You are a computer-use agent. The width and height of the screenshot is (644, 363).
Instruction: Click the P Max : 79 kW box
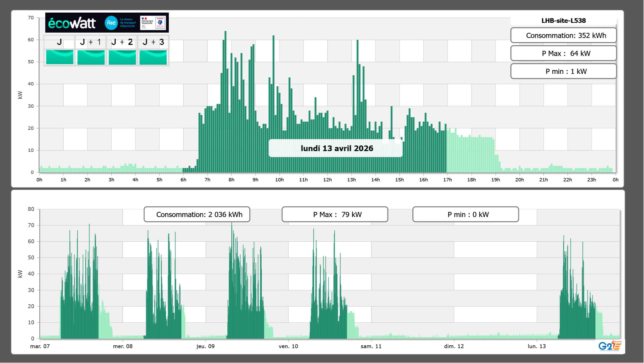[335, 214]
